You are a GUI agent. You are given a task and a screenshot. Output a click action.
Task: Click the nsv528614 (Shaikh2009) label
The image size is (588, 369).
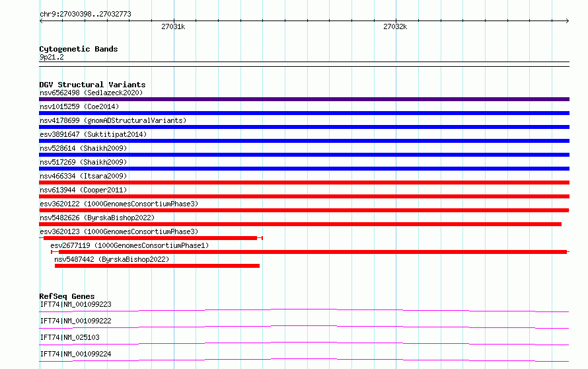pyautogui.click(x=83, y=148)
